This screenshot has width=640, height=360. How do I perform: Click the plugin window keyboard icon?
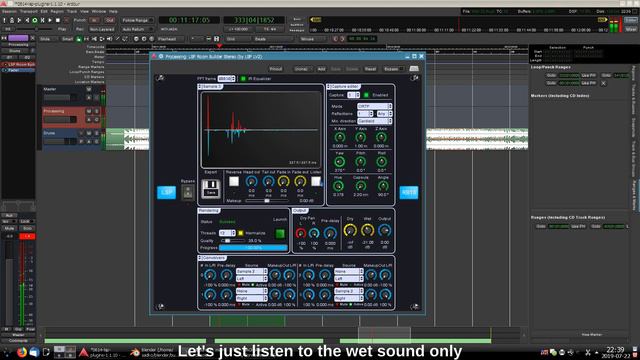pos(414,69)
